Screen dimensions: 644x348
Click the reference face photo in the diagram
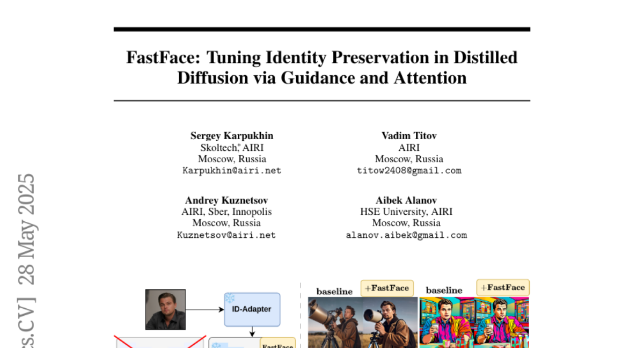point(165,309)
